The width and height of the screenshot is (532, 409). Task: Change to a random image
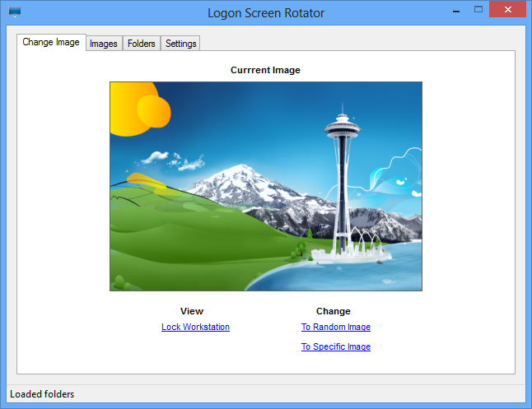[x=336, y=327]
